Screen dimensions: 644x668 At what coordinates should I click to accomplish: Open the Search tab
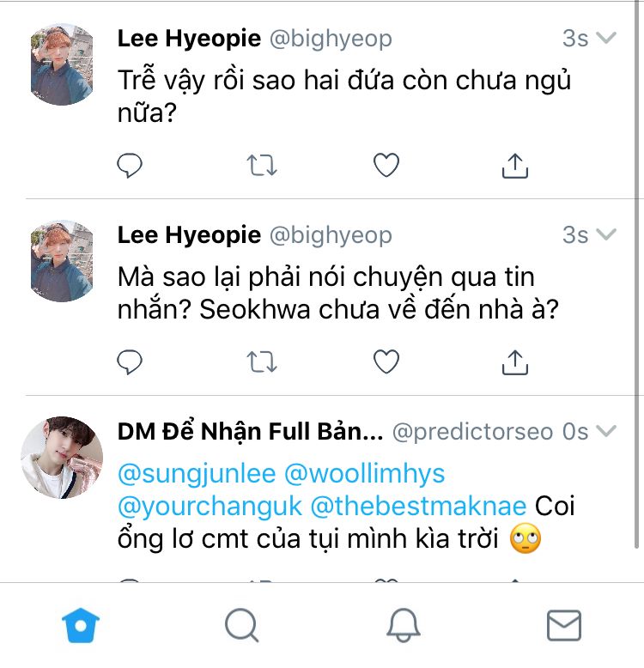click(241, 626)
